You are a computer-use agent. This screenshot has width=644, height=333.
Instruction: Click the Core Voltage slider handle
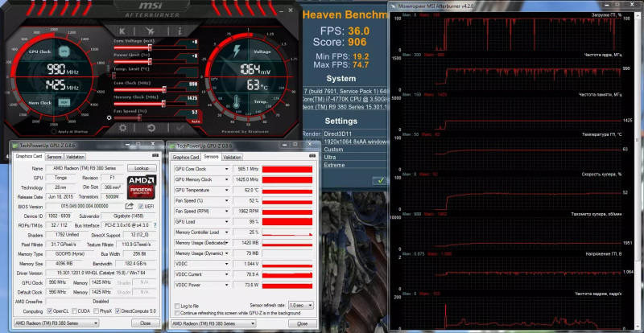[150, 48]
